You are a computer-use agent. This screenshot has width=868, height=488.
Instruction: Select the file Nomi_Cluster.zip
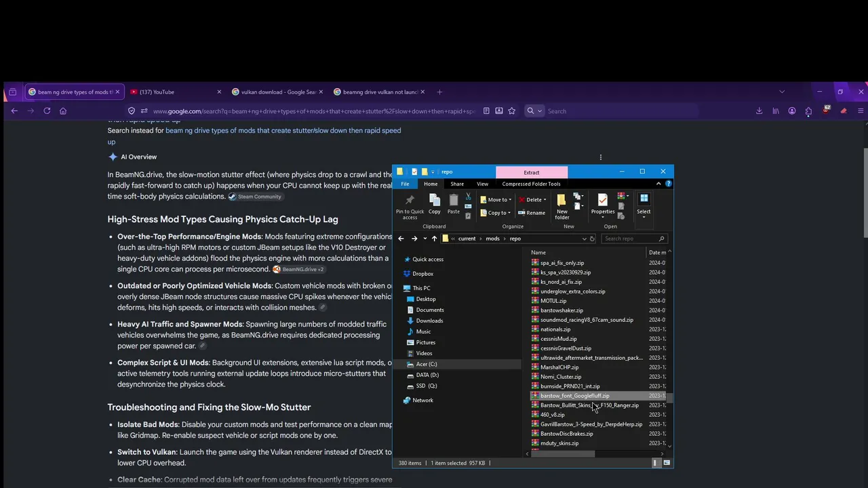(561, 377)
